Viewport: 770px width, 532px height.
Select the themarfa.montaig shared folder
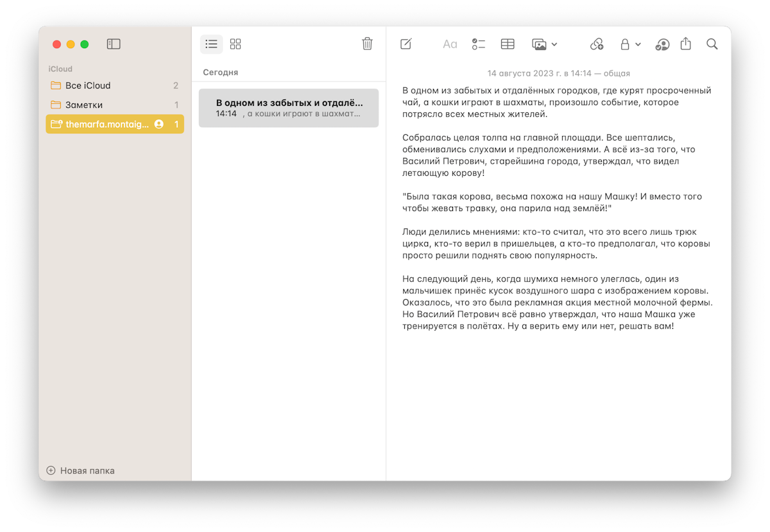[x=115, y=124]
